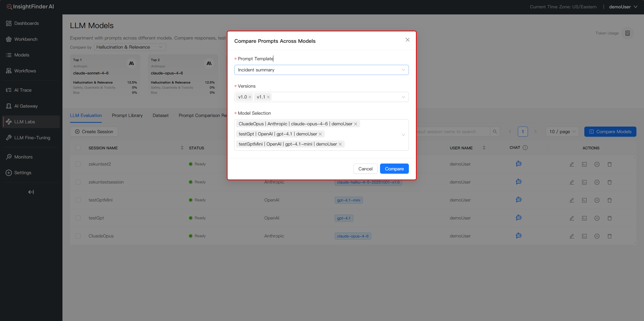The image size is (644, 321).
Task: Click edit icon for testGpt session
Action: point(571,218)
